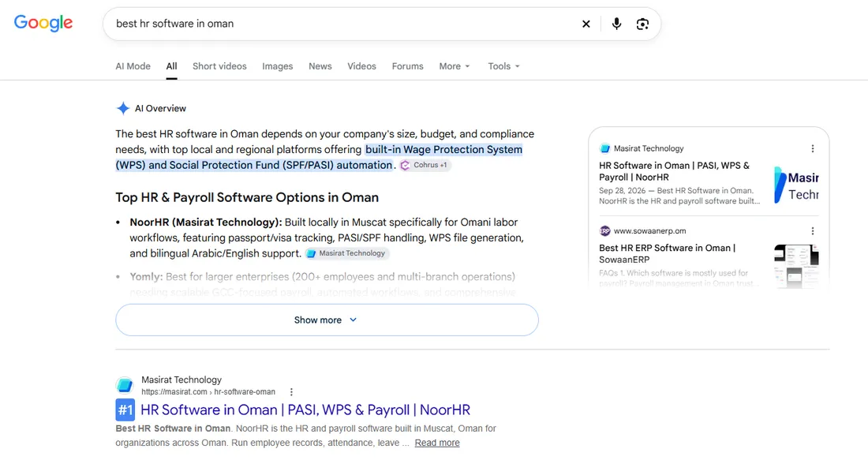Viewport: 868px width, 460px height.
Task: Click masirat.com hr-software-oman URL text
Action: pos(208,392)
